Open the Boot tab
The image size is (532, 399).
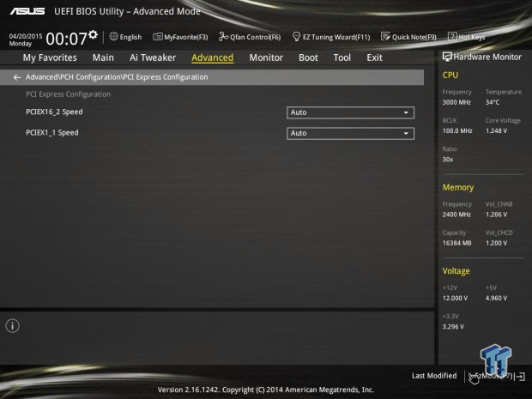[x=308, y=57]
